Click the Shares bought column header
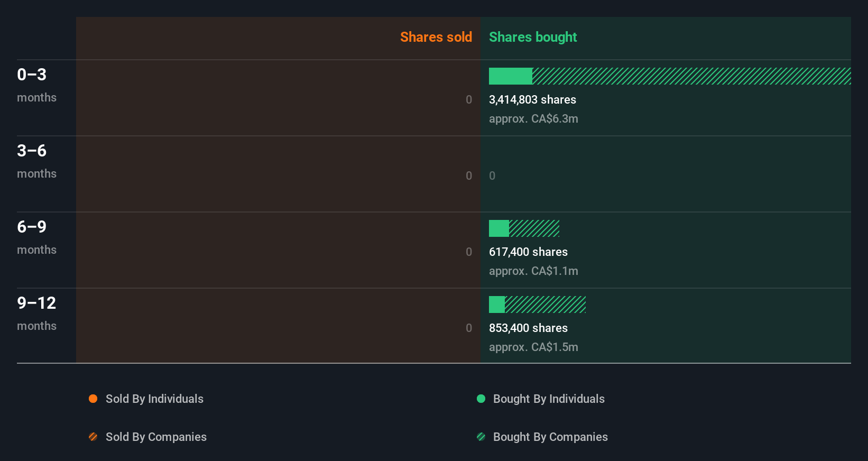This screenshot has width=868, height=461. 533,37
